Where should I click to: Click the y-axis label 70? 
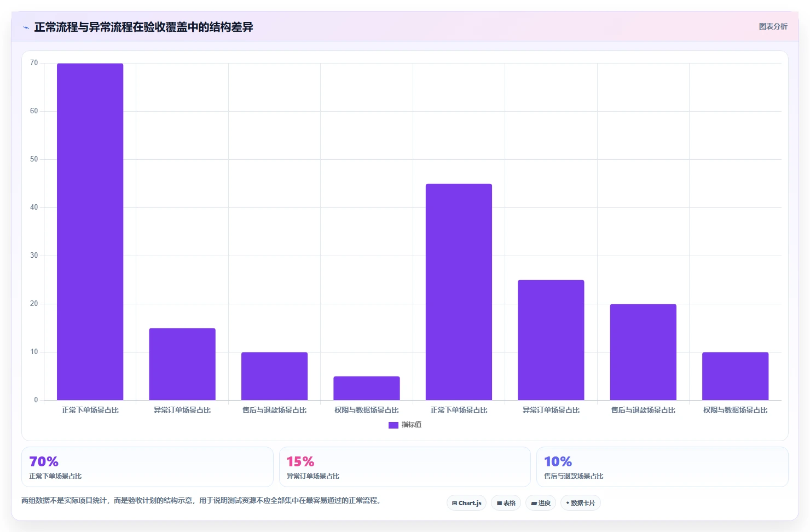click(x=34, y=63)
